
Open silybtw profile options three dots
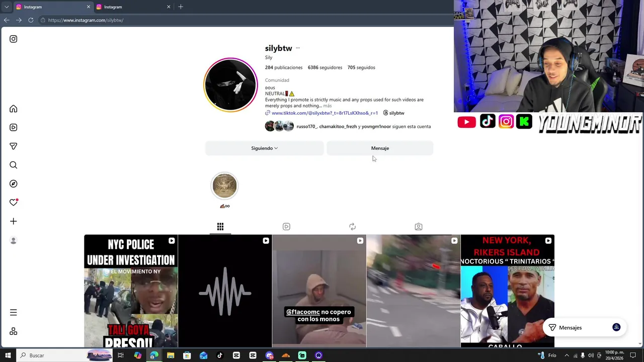tap(298, 48)
